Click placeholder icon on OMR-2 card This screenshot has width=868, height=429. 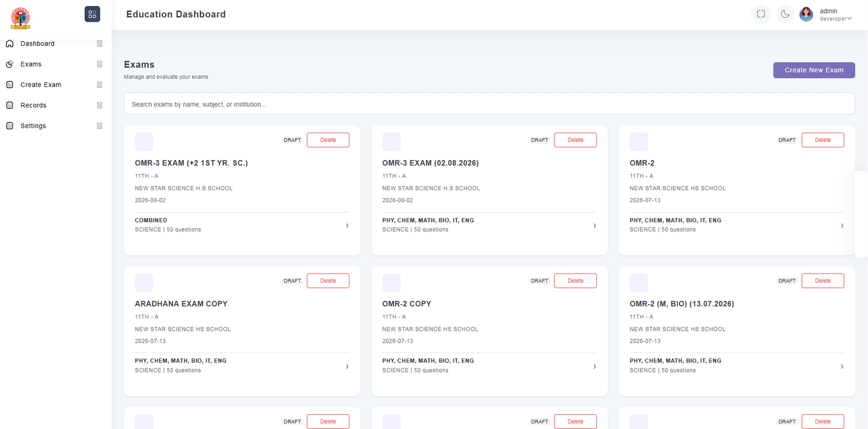(639, 142)
